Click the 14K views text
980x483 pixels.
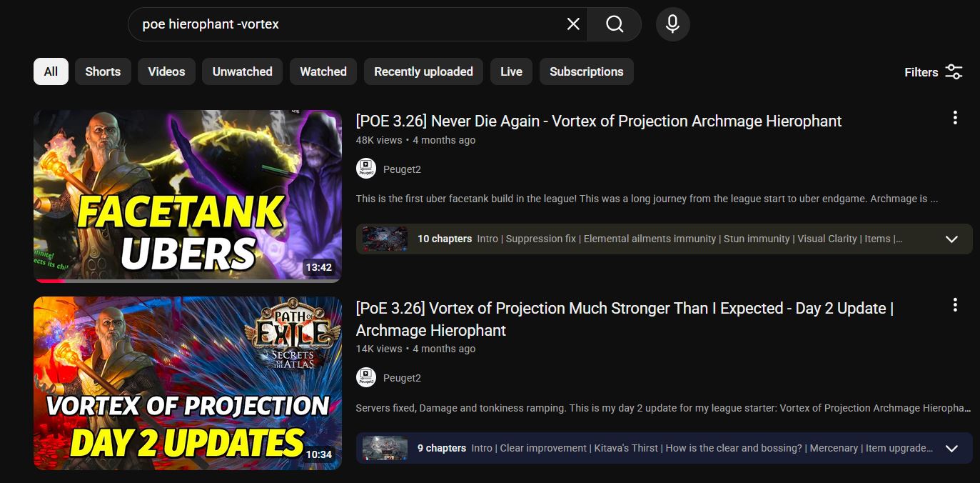click(x=379, y=349)
